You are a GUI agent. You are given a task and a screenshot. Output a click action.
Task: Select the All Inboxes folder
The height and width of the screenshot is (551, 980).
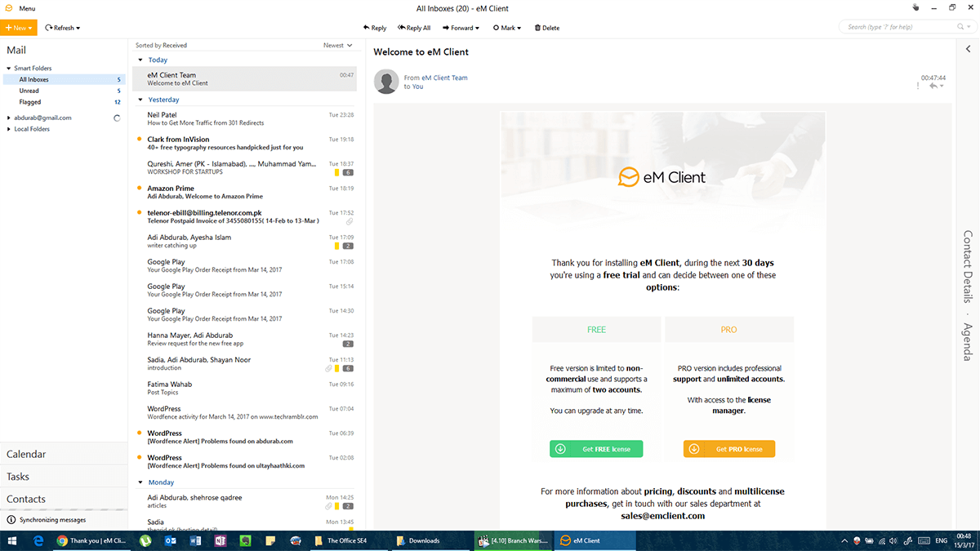63,79
